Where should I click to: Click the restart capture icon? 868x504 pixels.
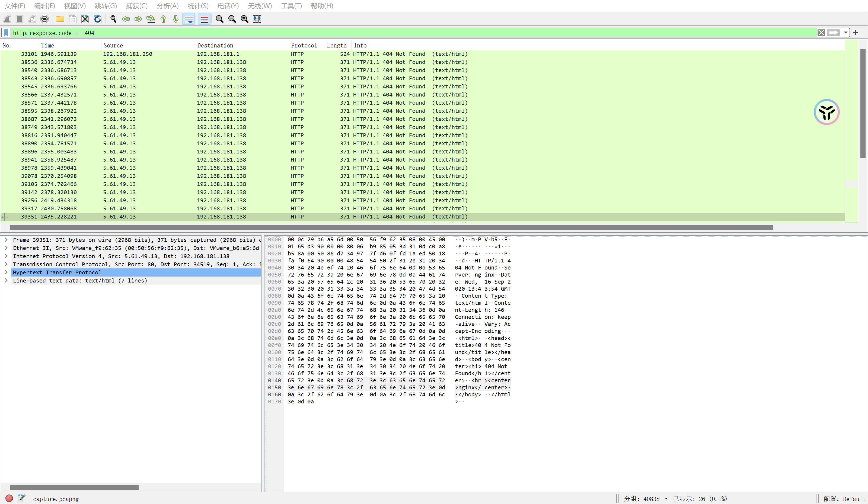pyautogui.click(x=32, y=19)
